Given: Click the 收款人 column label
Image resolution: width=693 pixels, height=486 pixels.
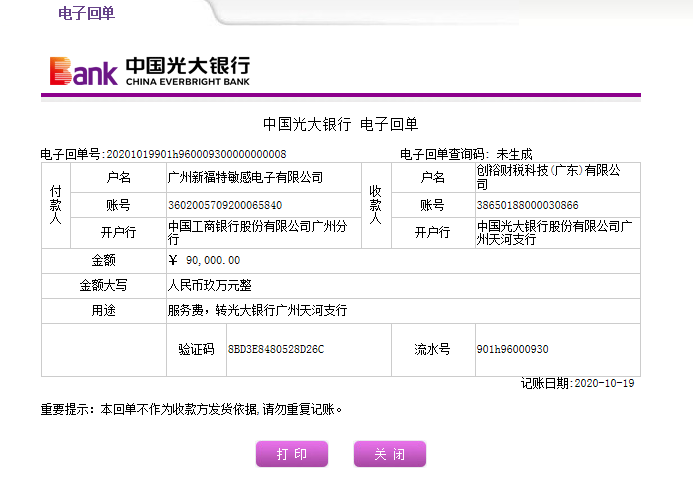Looking at the screenshot, I should click(376, 205).
